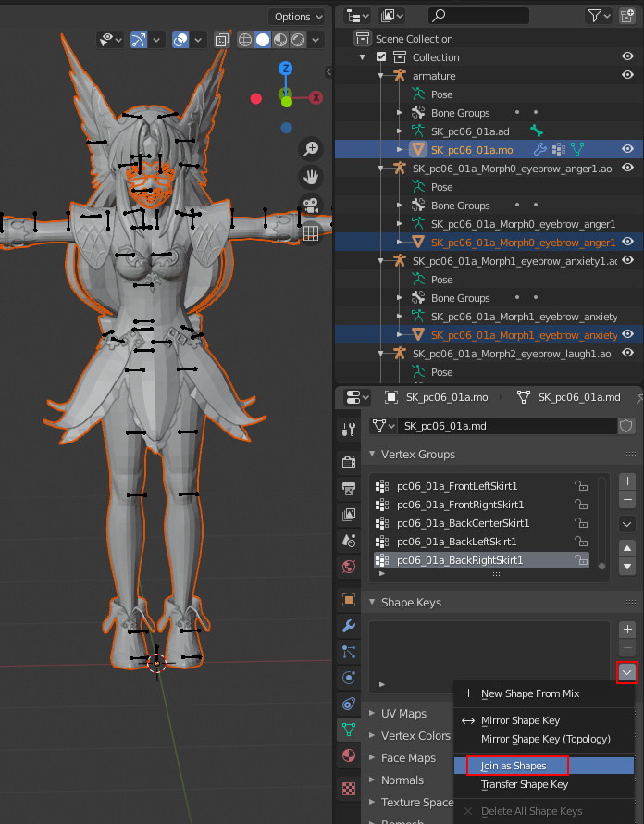
Task: Open the Object Constraints properties tab
Action: 349,704
